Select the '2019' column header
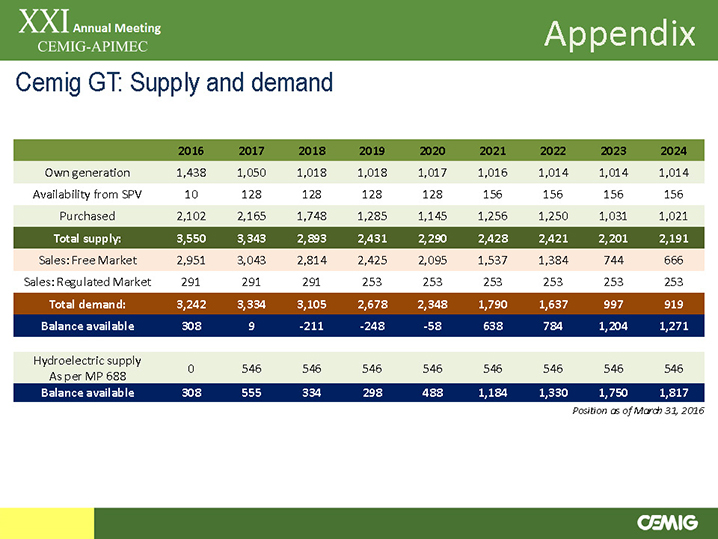 [x=372, y=151]
